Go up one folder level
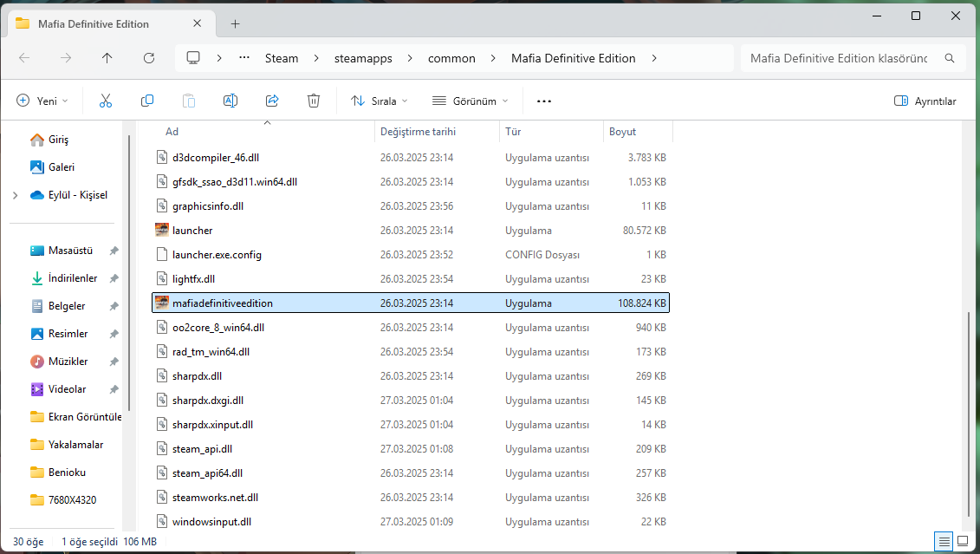 pos(107,58)
